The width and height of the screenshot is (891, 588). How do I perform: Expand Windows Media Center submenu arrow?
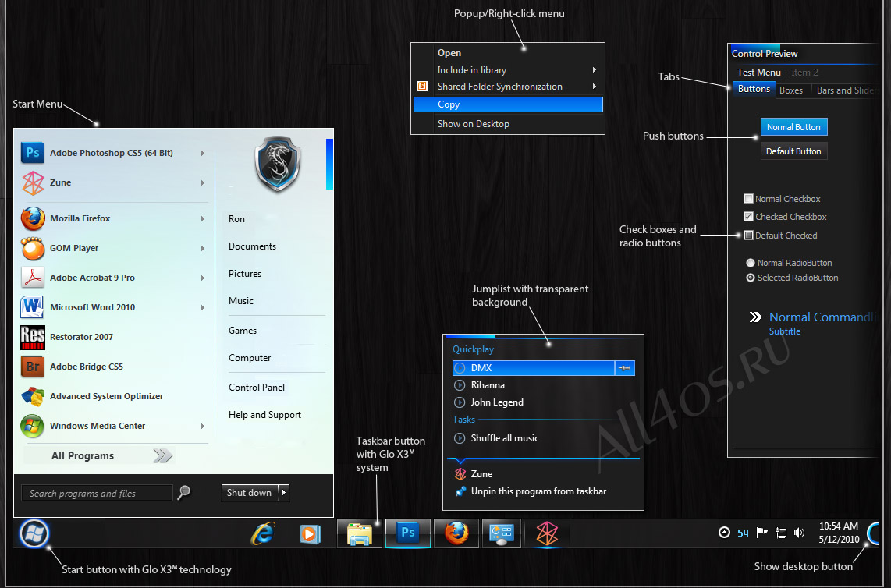point(202,426)
